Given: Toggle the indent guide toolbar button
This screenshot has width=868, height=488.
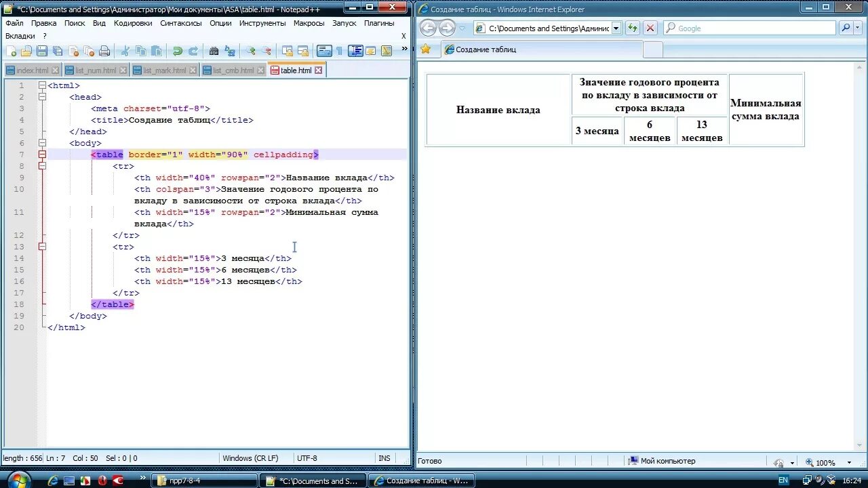Looking at the screenshot, I should (355, 51).
